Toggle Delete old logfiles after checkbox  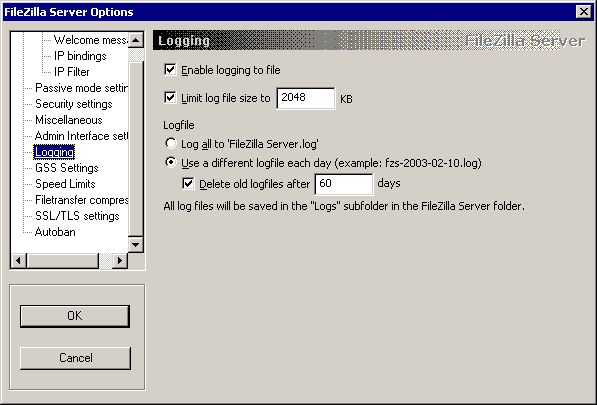click(188, 183)
